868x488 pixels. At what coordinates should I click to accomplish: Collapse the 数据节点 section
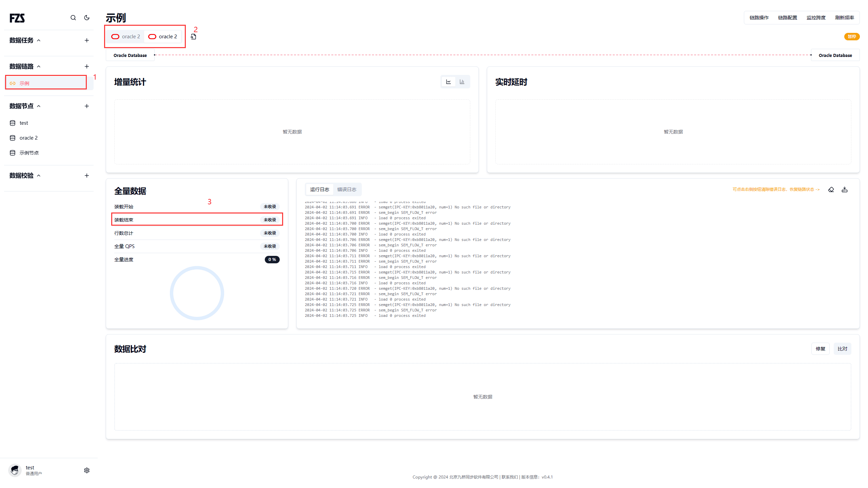[39, 106]
